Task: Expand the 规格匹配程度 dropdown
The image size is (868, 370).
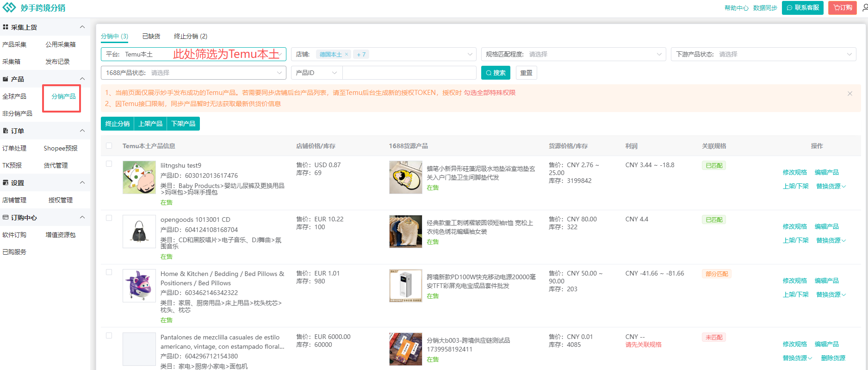Action: [574, 54]
